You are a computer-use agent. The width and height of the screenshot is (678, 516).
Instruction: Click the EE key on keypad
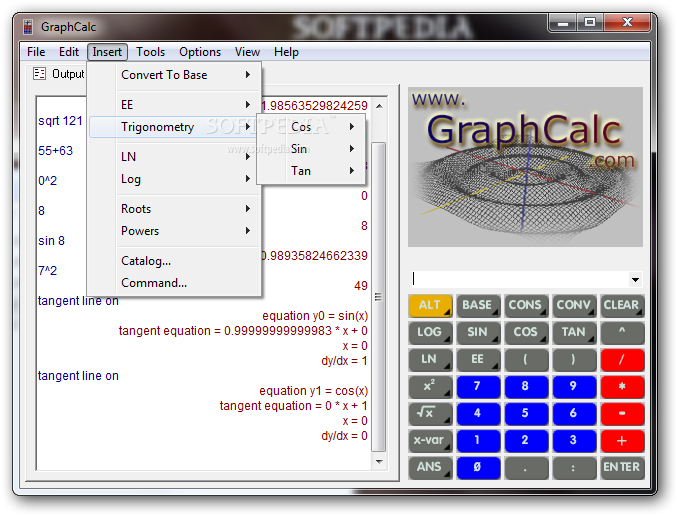[478, 359]
